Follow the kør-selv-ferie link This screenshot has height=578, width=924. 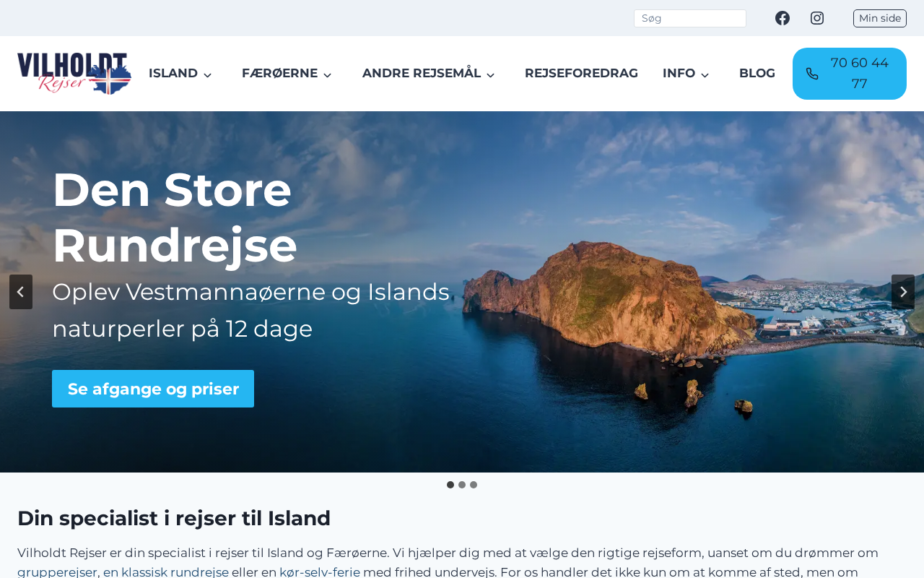point(320,572)
